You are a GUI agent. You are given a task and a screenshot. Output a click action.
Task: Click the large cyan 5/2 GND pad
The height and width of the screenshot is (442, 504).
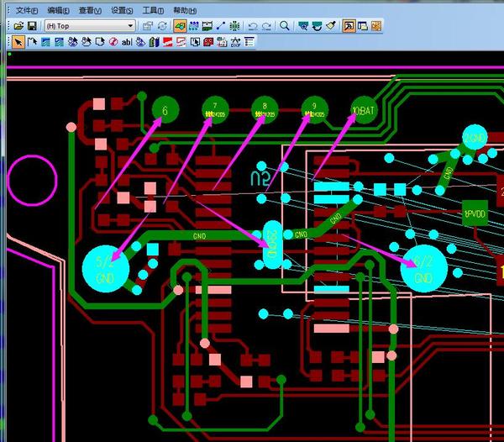tap(106, 269)
